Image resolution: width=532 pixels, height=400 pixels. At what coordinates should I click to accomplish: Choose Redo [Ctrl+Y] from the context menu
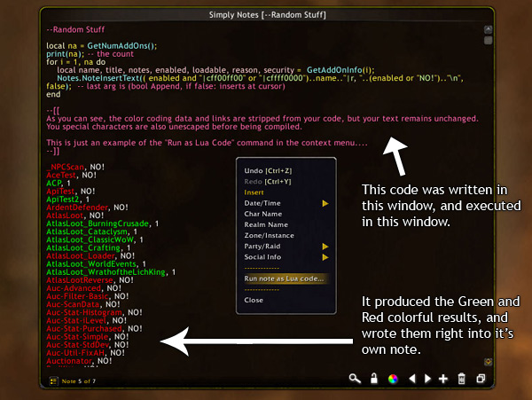268,182
